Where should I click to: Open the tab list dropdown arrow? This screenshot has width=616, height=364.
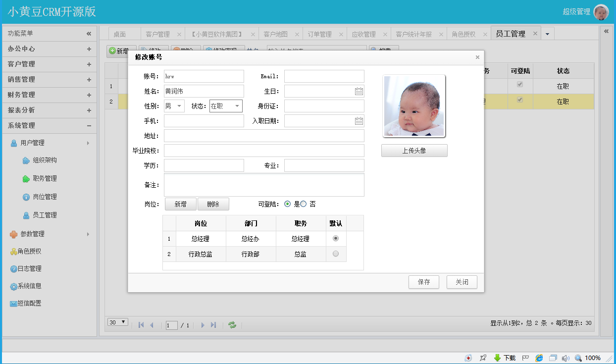click(x=548, y=34)
